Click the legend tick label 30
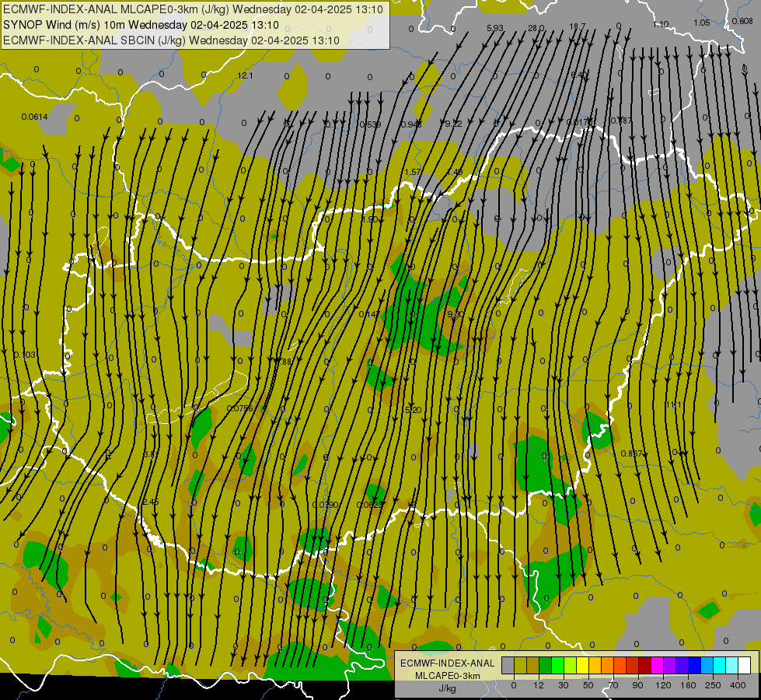Viewport: 761px width, 700px height. pyautogui.click(x=564, y=685)
